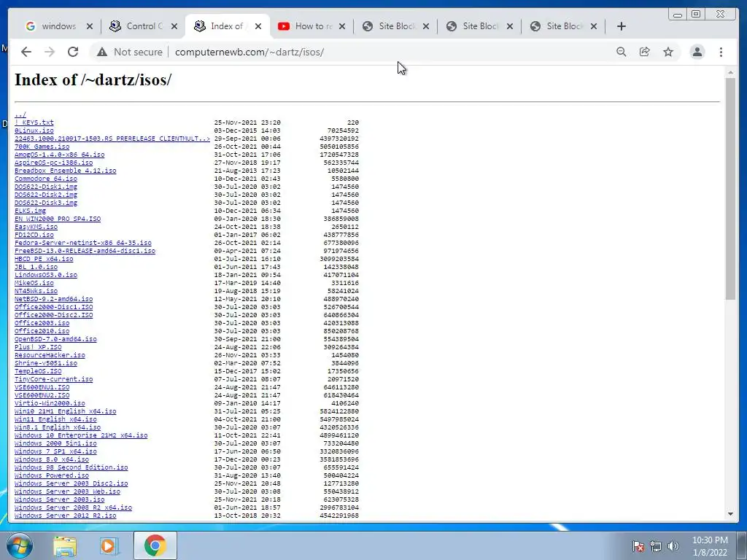Click the vertical scrollbar thumb

tap(731, 189)
